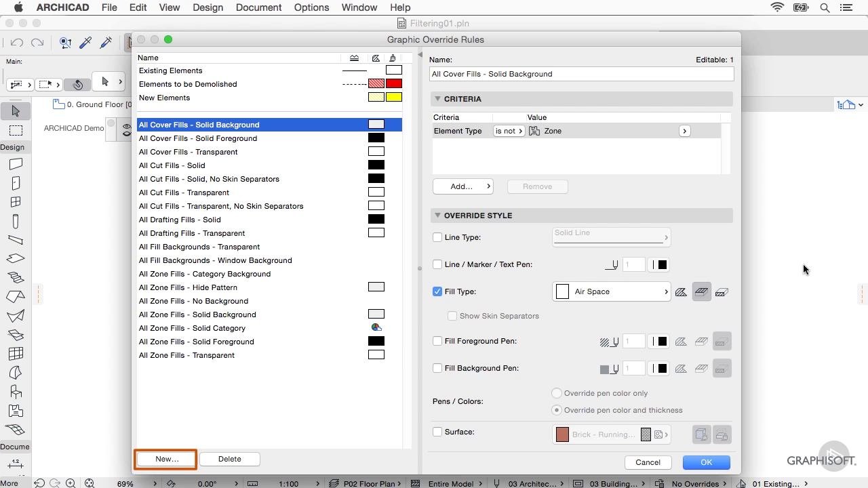Viewport: 868px width, 488px height.
Task: Select the Door tool in the toolbox
Action: point(16,183)
